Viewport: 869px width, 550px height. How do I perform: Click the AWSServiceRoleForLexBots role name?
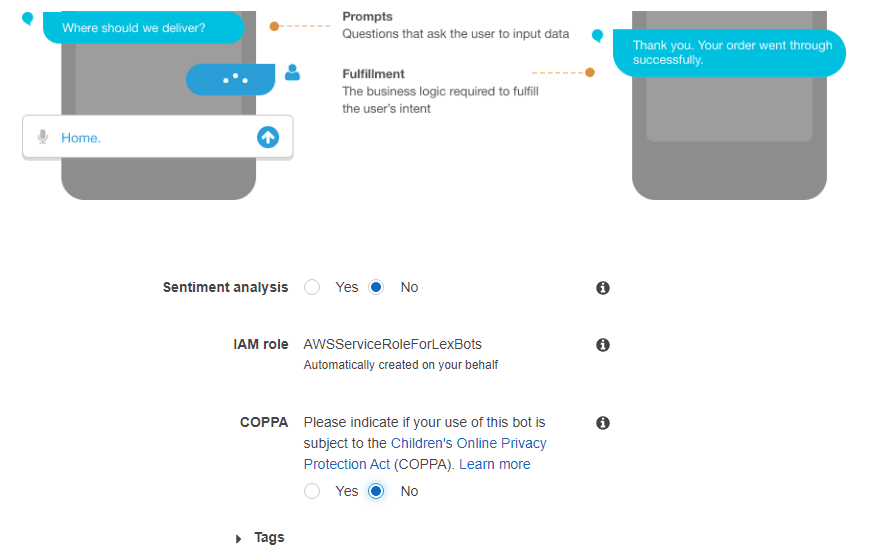392,344
